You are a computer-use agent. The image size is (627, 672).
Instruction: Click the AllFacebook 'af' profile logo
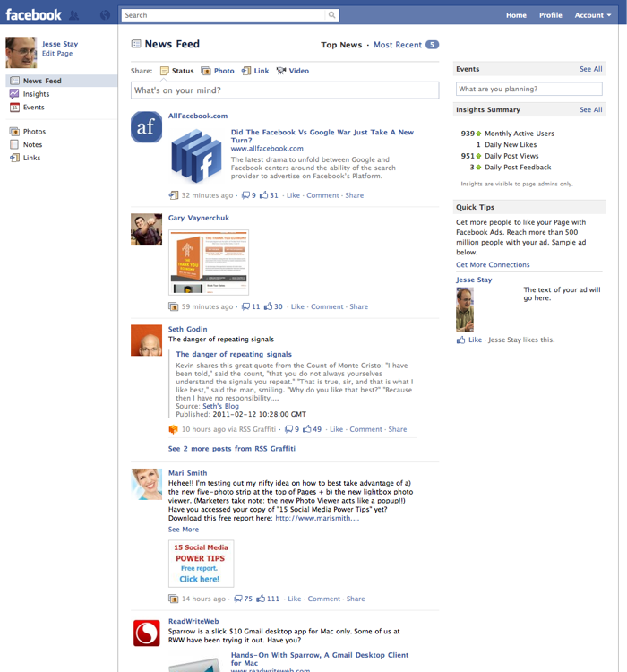pos(147,127)
